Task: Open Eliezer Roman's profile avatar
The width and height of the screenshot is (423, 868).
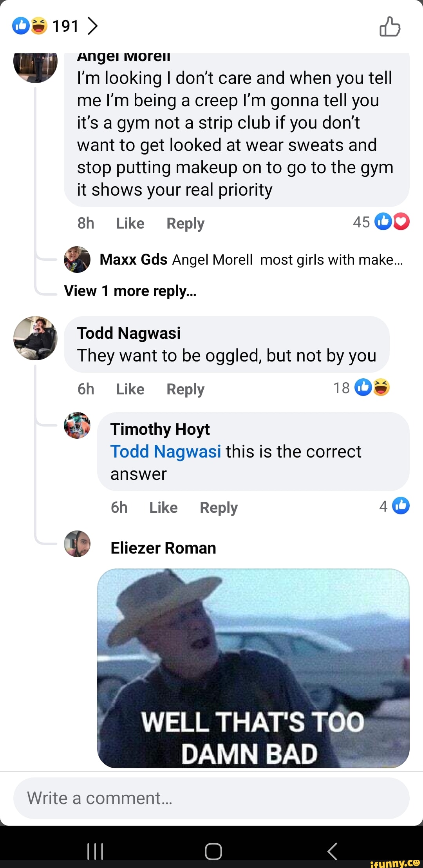Action: pos(77,544)
